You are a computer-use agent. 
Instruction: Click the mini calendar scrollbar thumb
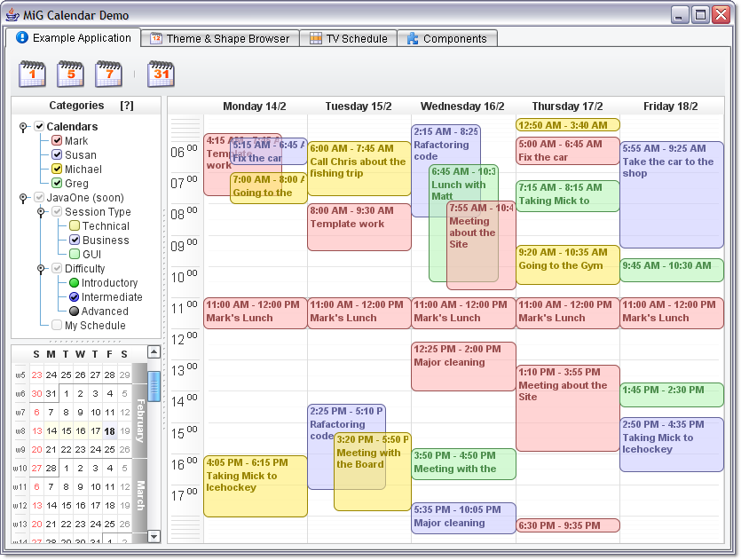tap(154, 387)
